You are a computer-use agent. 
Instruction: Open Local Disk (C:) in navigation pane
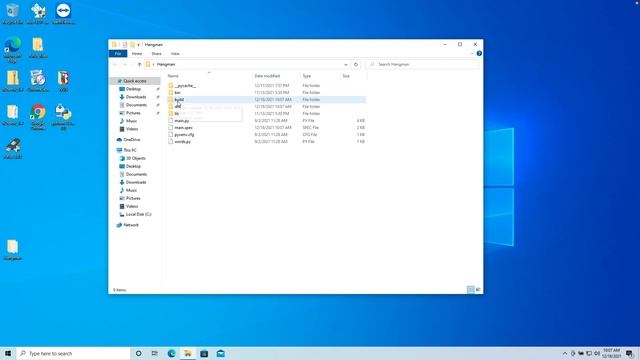pyautogui.click(x=138, y=214)
